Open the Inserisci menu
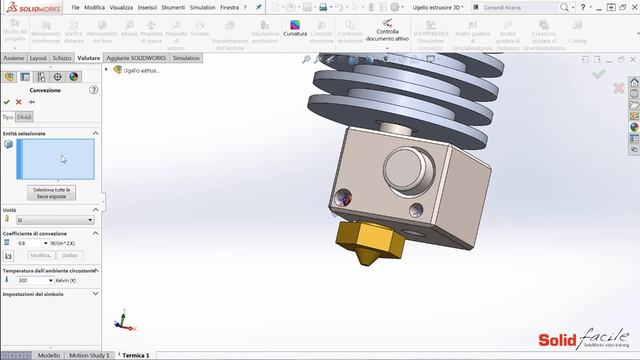 coord(147,7)
